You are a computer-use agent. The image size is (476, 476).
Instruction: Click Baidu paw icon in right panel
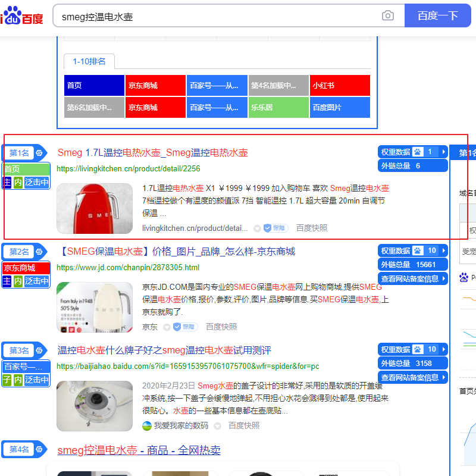point(464,277)
